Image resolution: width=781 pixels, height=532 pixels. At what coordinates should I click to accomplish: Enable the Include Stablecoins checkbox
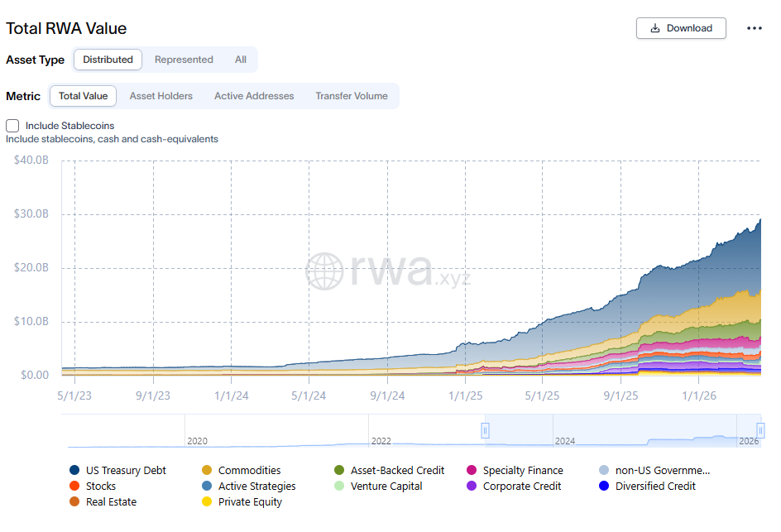pos(12,126)
